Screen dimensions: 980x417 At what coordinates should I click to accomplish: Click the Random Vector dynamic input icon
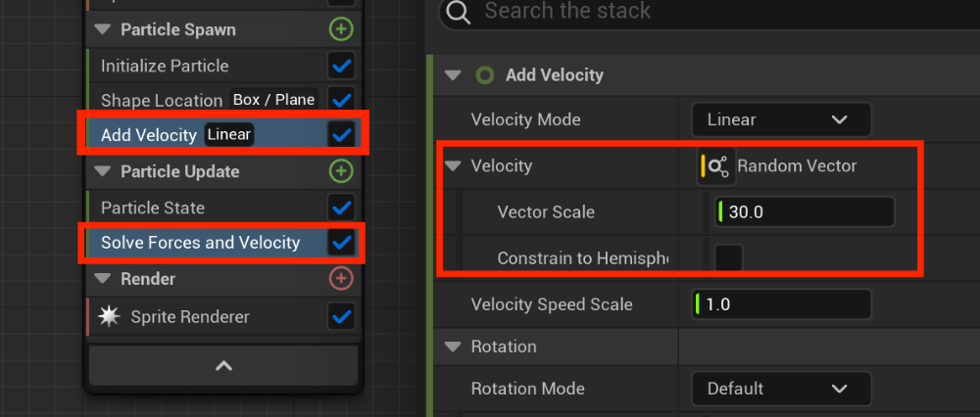(x=716, y=166)
